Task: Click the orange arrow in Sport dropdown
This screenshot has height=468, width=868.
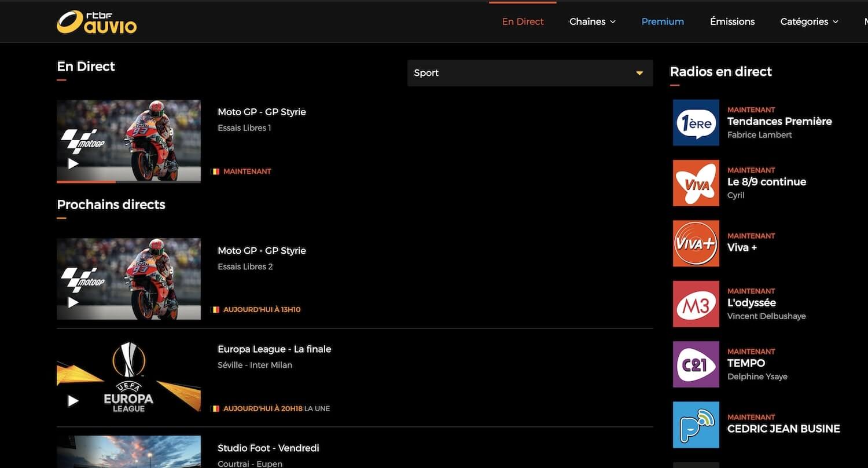Action: pos(639,73)
